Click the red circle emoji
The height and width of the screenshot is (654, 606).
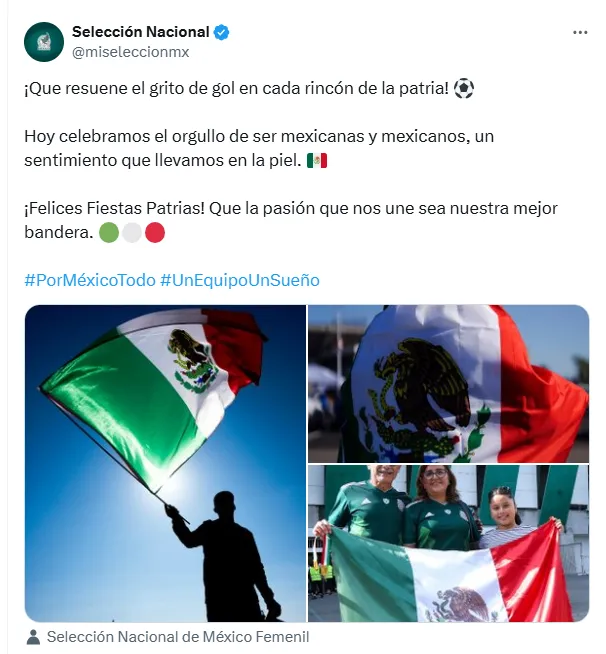[155, 232]
